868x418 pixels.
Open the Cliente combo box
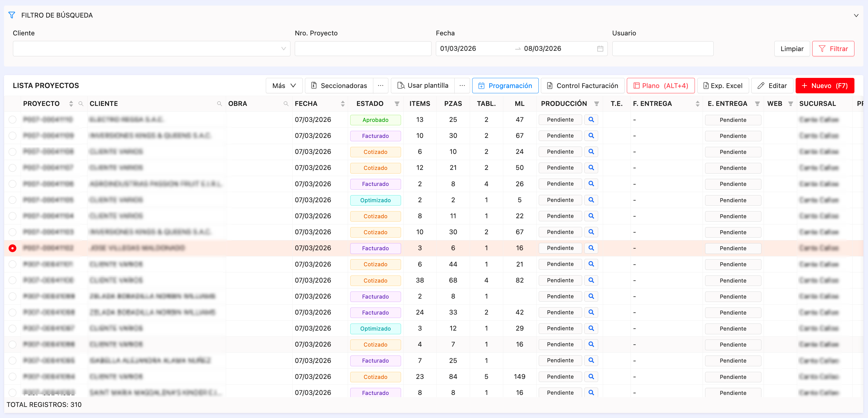[151, 49]
